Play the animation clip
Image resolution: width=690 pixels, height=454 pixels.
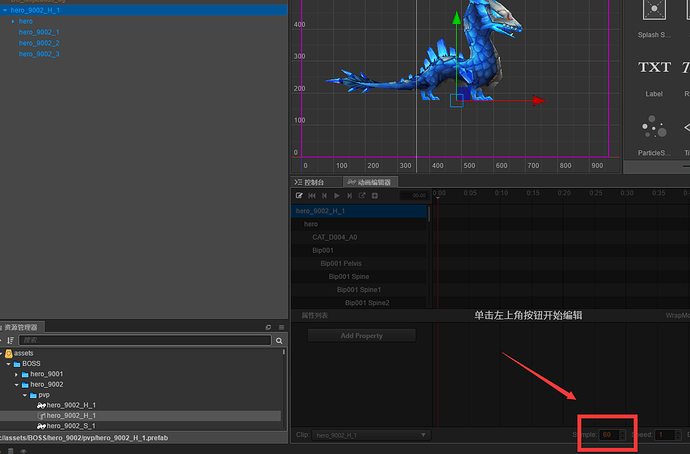click(337, 195)
